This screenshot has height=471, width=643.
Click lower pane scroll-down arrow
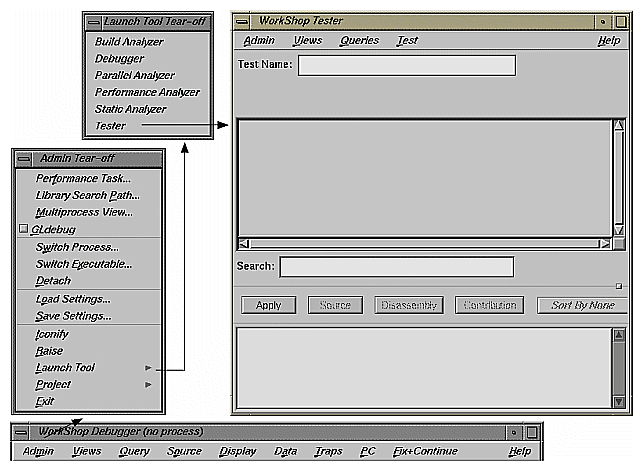pyautogui.click(x=619, y=402)
